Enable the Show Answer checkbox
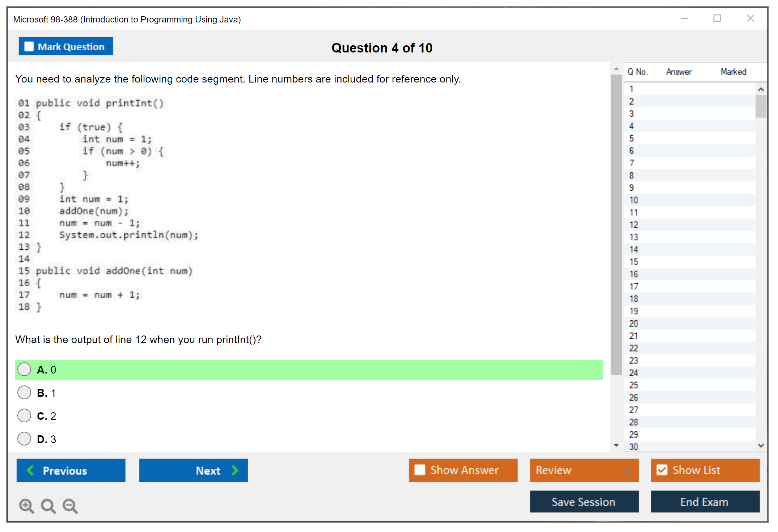This screenshot has width=778, height=532. pyautogui.click(x=420, y=470)
